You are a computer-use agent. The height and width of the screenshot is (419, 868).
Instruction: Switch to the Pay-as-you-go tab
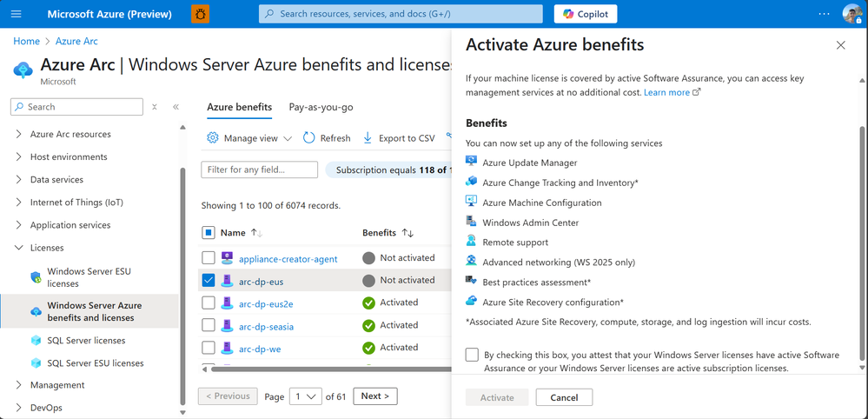pyautogui.click(x=321, y=107)
